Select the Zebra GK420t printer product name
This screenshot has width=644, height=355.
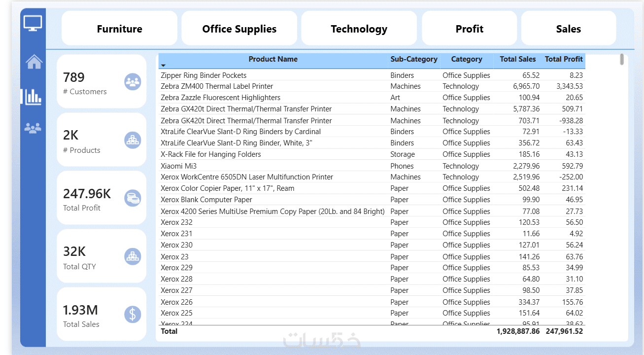coord(246,121)
